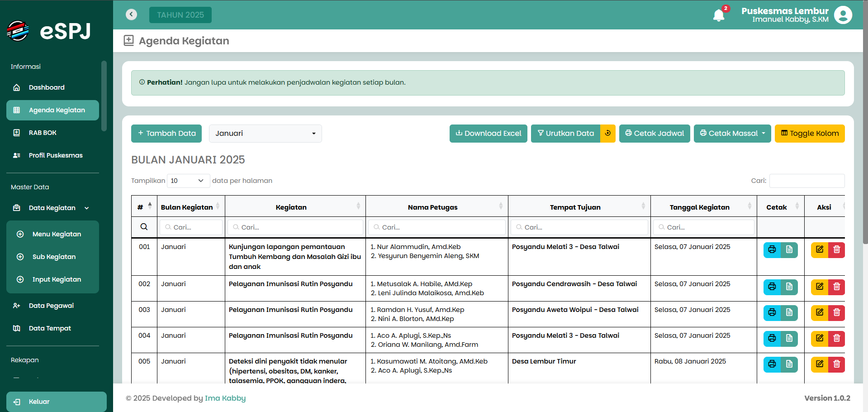Click Toggle Kolom button
The width and height of the screenshot is (868, 412).
(x=810, y=134)
